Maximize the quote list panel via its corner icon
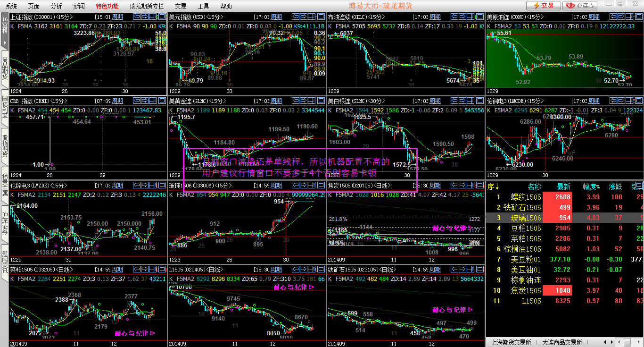Image resolution: width=644 pixels, height=347 pixels. tap(639, 185)
